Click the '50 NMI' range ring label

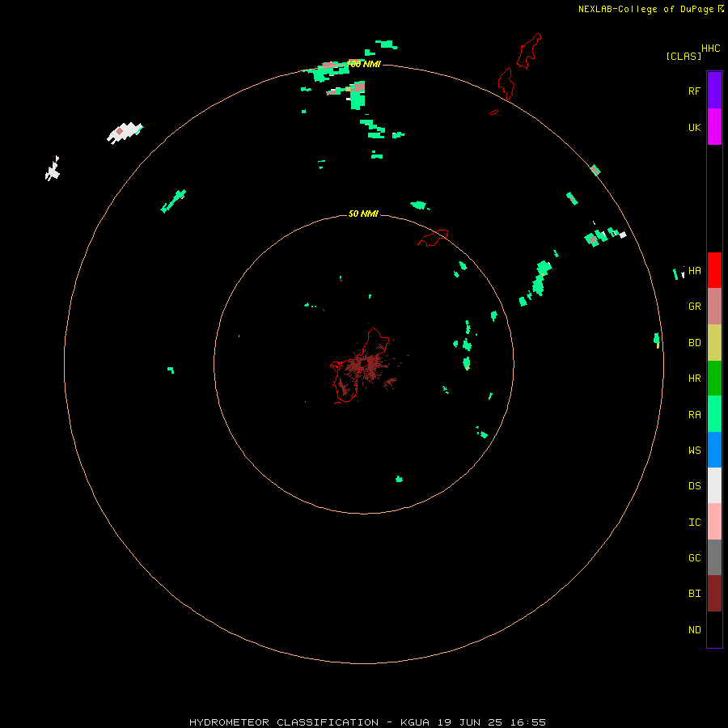363,214
